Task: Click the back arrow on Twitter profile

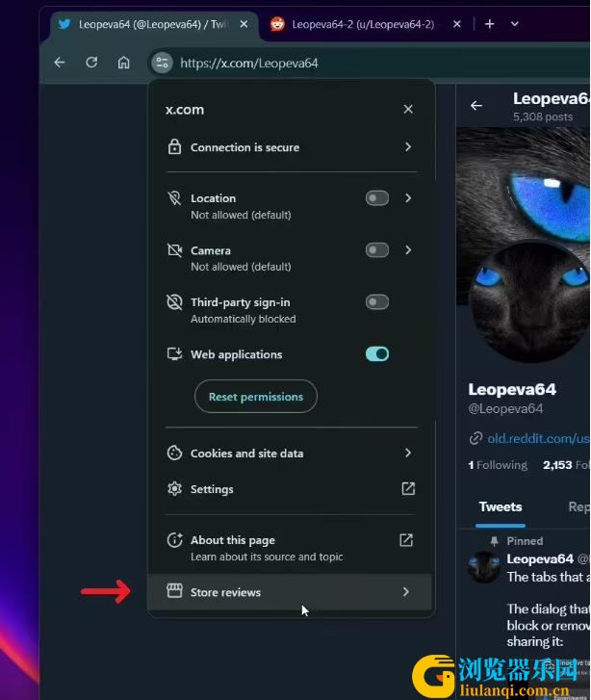Action: (x=476, y=105)
